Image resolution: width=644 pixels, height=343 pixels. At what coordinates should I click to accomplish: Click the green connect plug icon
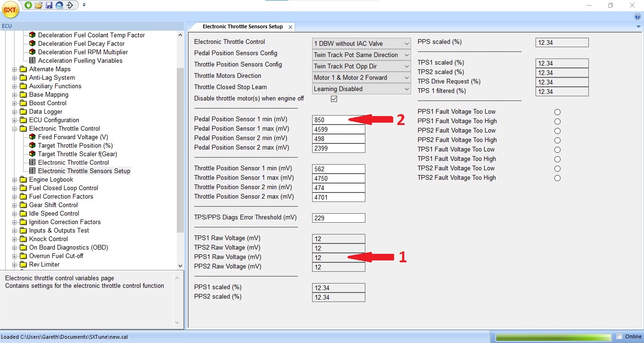pos(28,5)
